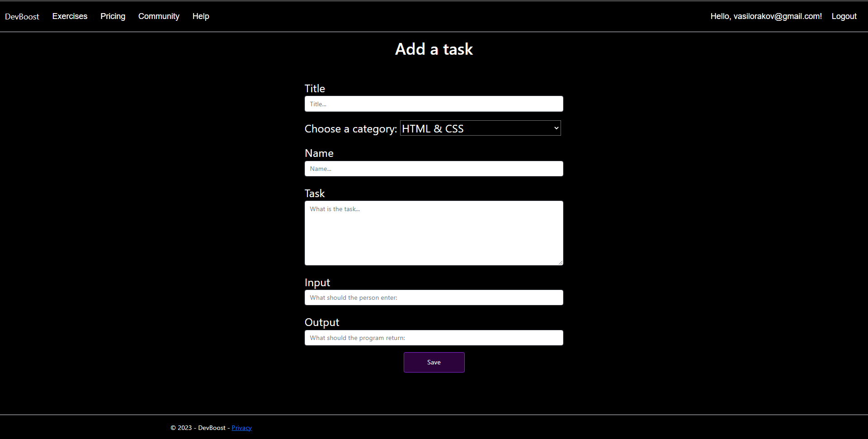
Task: Go to the Pricing page
Action: (x=112, y=16)
